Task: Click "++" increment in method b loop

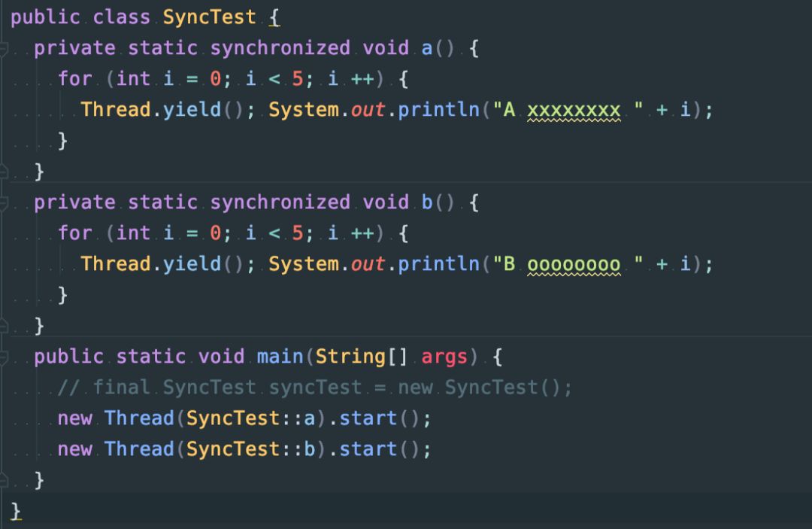Action: (362, 233)
